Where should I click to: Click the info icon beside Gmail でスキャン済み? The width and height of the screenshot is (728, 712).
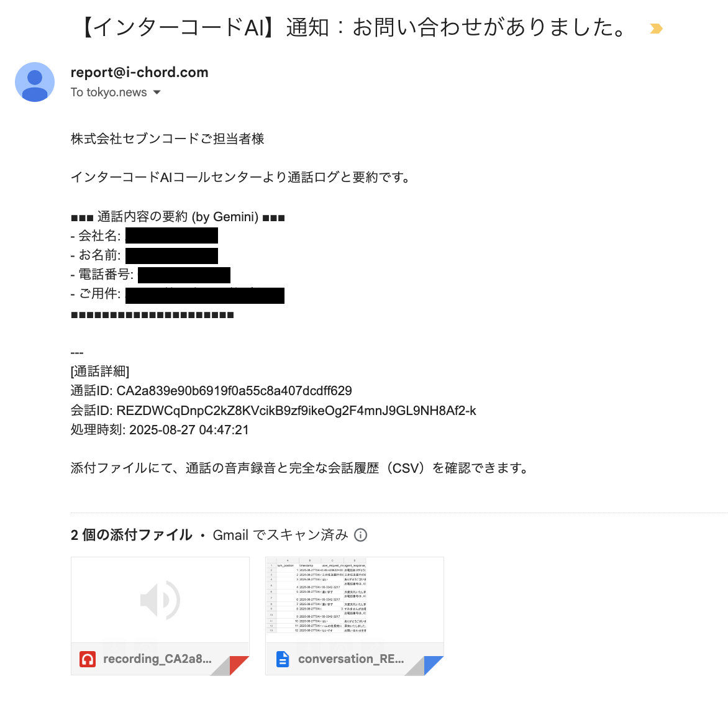coord(360,535)
